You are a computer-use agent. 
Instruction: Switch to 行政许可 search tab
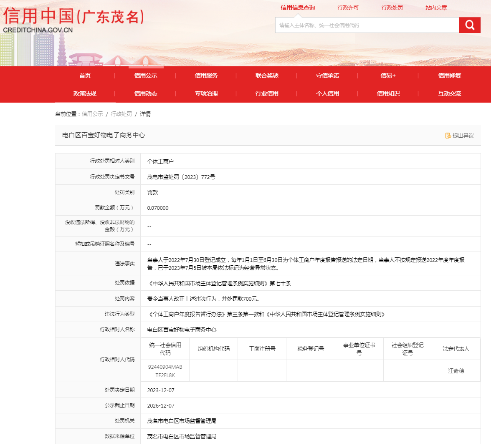pos(348,8)
